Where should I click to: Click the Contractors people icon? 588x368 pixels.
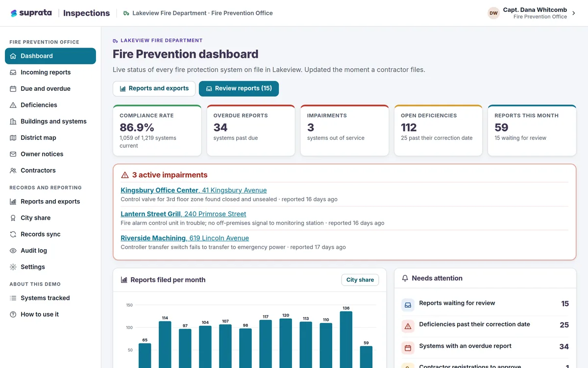pyautogui.click(x=13, y=170)
